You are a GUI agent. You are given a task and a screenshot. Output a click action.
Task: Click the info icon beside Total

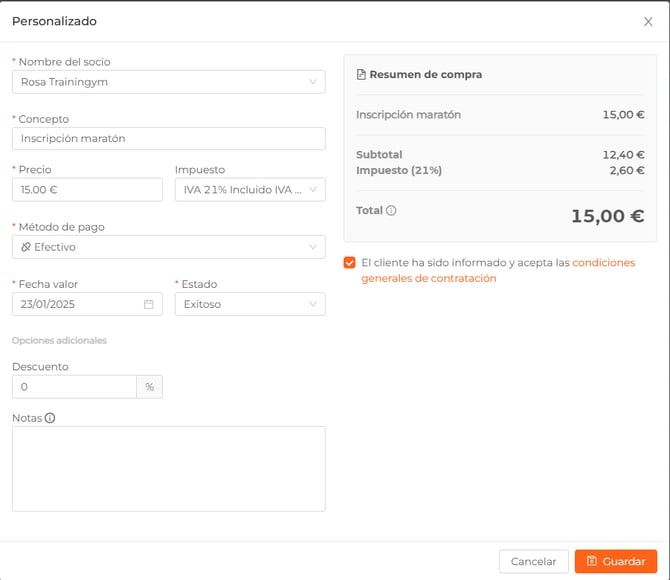[391, 211]
